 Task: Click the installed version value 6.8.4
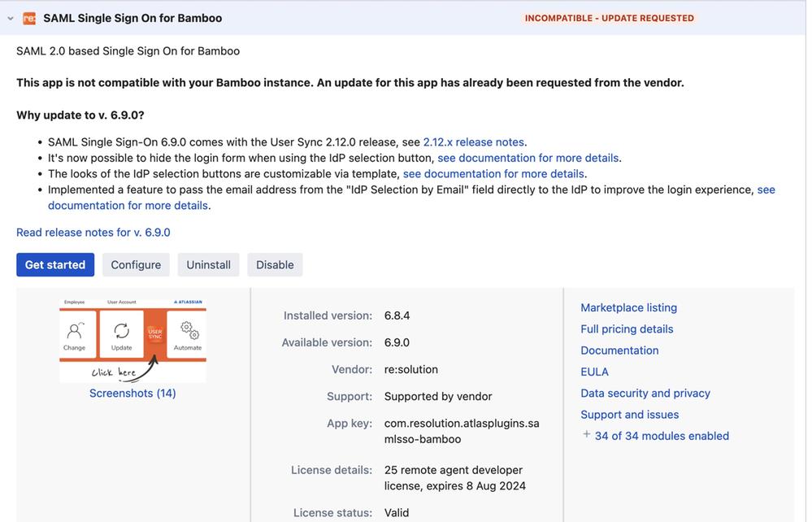tap(397, 315)
